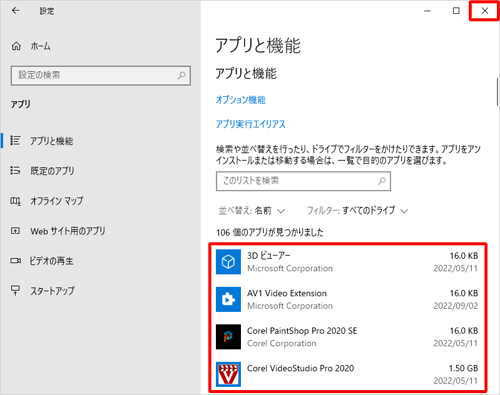Select Corel PaintShop Pro 2020 SE name
The image size is (500, 395).
[x=302, y=331]
